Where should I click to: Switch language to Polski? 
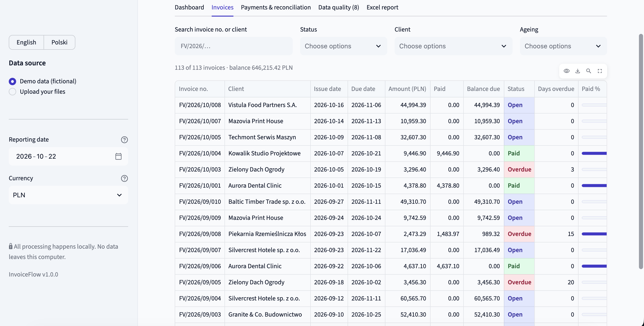click(59, 42)
